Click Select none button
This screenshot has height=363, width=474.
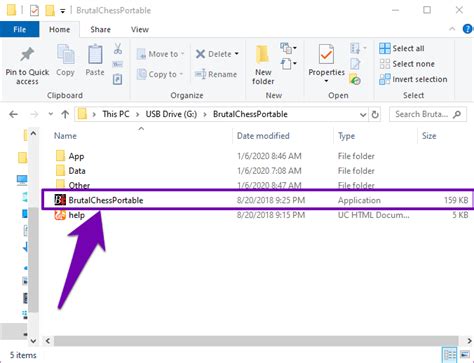pos(407,64)
